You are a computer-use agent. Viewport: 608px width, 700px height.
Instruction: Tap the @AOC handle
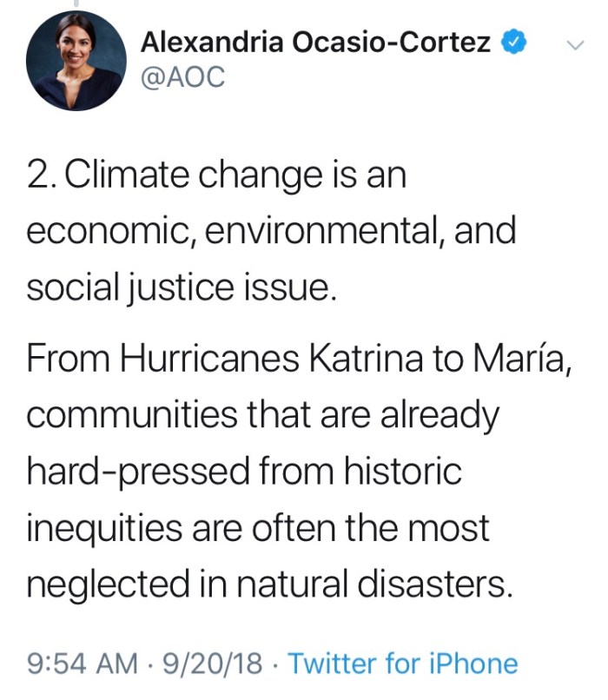(x=182, y=76)
